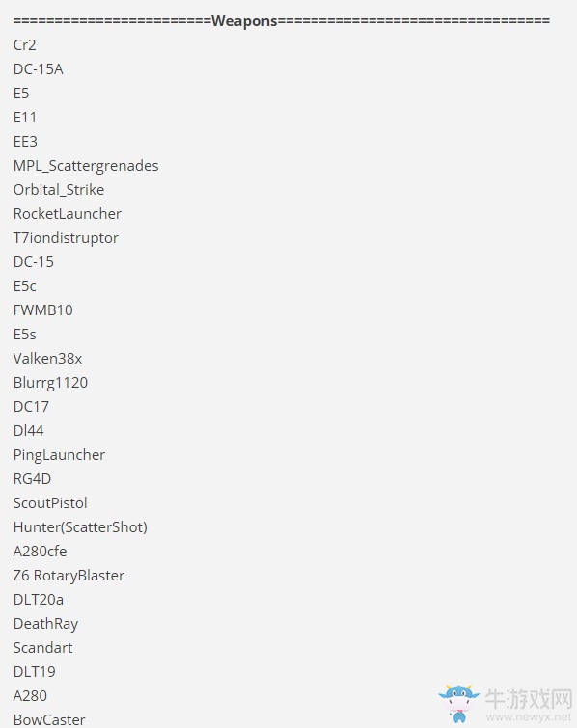Screen dimensions: 577x728
Task: Click the DeathRay weapon name
Action: tap(45, 624)
